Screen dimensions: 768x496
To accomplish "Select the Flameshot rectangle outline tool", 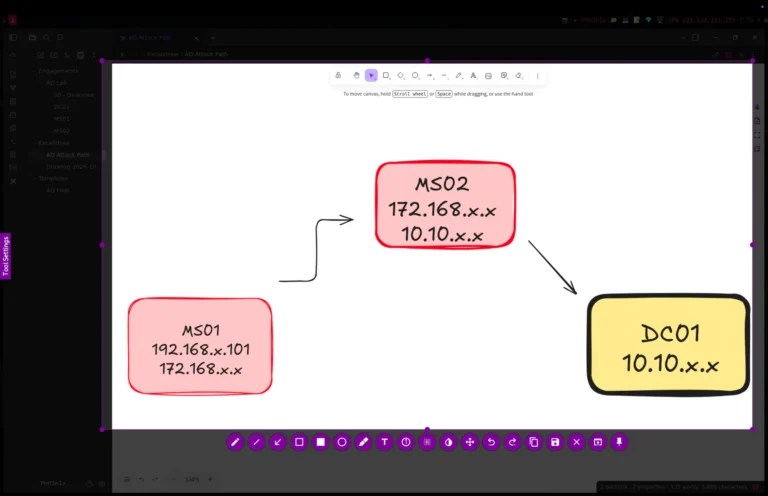I will pos(299,442).
